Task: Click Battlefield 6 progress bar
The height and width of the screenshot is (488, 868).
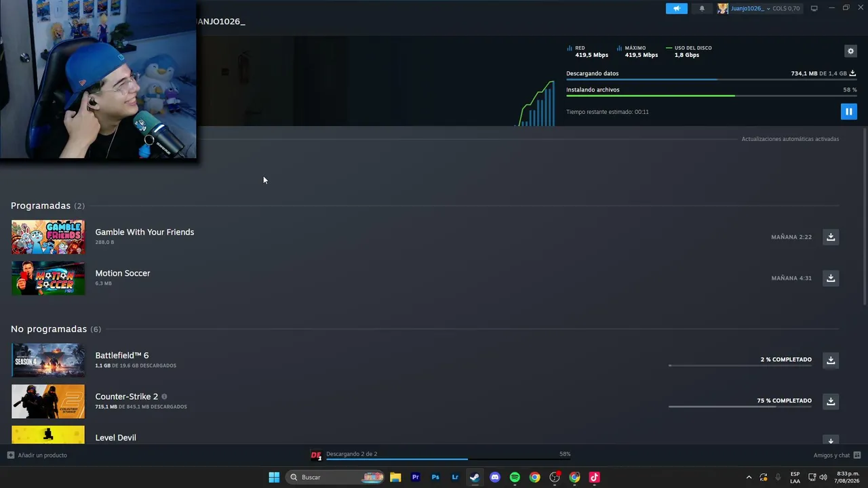Action: (x=740, y=365)
